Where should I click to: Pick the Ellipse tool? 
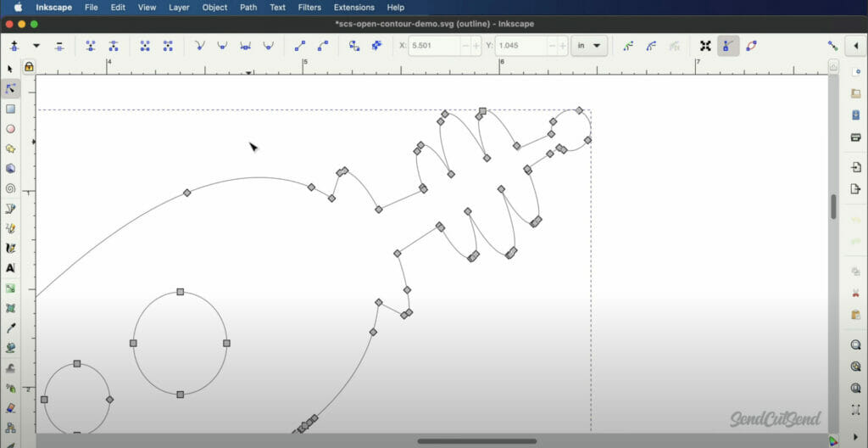tap(10, 129)
